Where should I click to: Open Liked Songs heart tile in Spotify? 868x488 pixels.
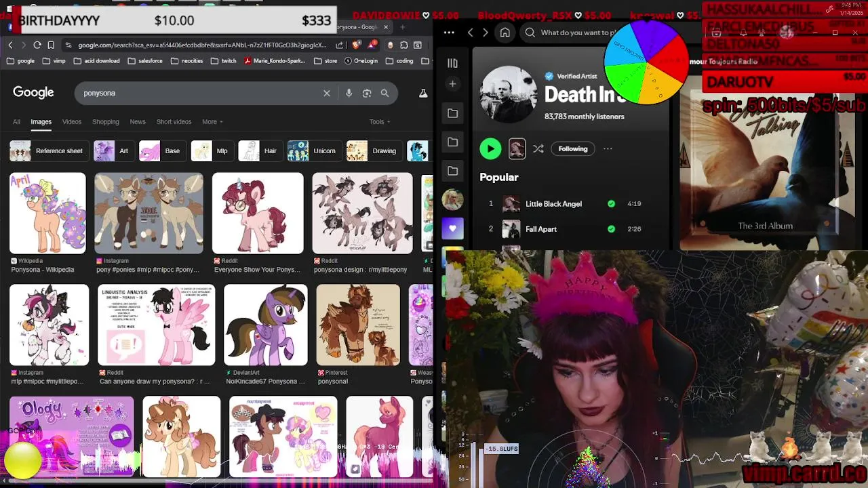452,228
